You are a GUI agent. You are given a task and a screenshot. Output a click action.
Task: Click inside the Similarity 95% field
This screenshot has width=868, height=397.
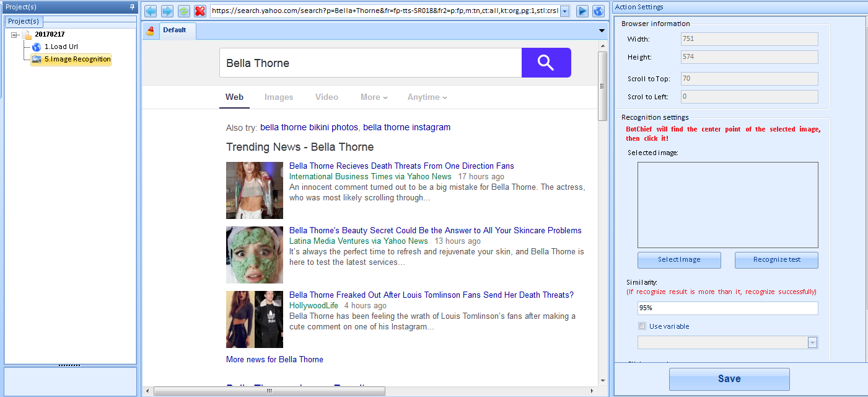pos(727,308)
